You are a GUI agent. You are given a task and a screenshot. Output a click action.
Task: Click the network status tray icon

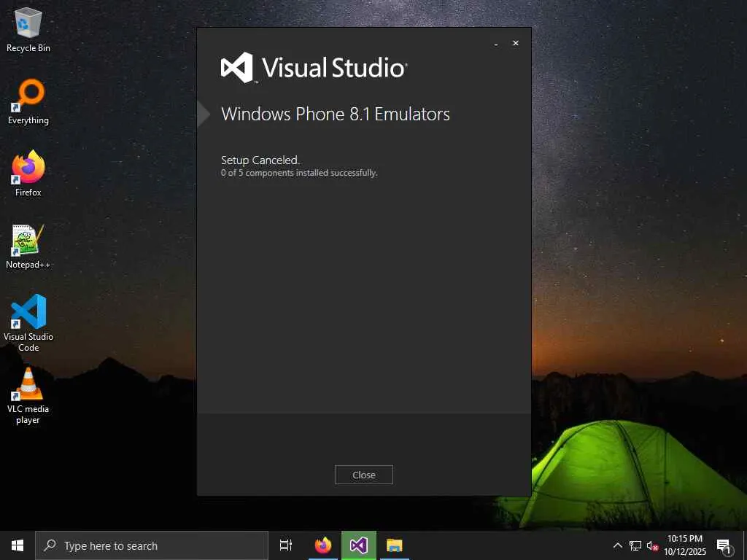pos(635,545)
